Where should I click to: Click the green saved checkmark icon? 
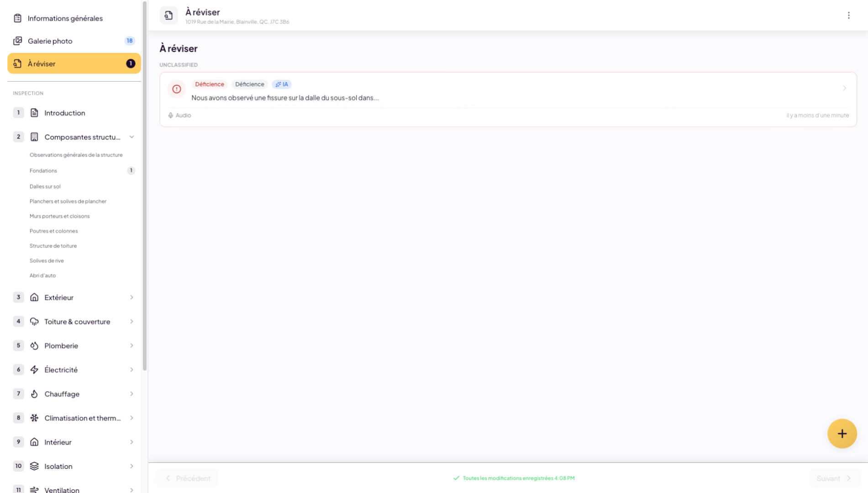(x=456, y=478)
